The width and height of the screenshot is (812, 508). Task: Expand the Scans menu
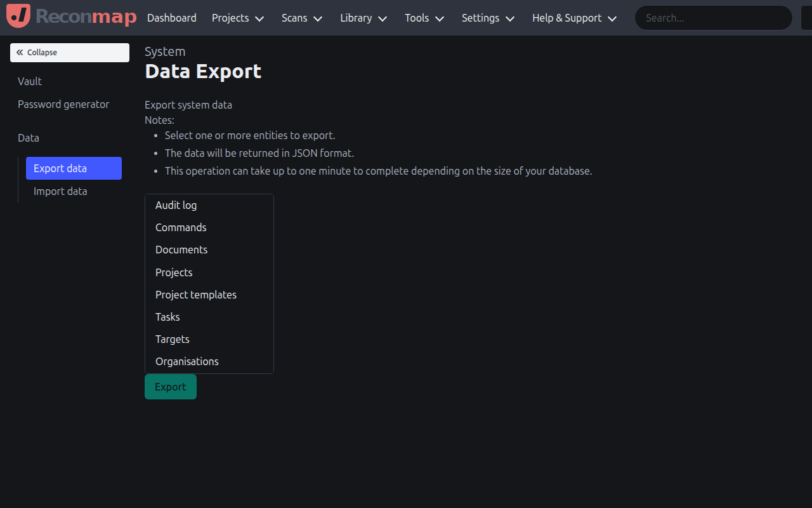301,18
